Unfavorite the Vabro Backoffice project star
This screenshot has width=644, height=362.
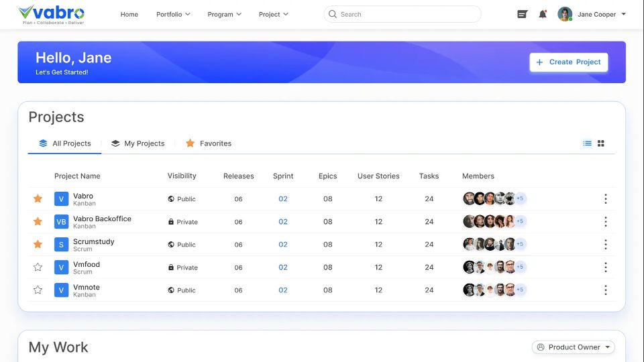click(38, 222)
